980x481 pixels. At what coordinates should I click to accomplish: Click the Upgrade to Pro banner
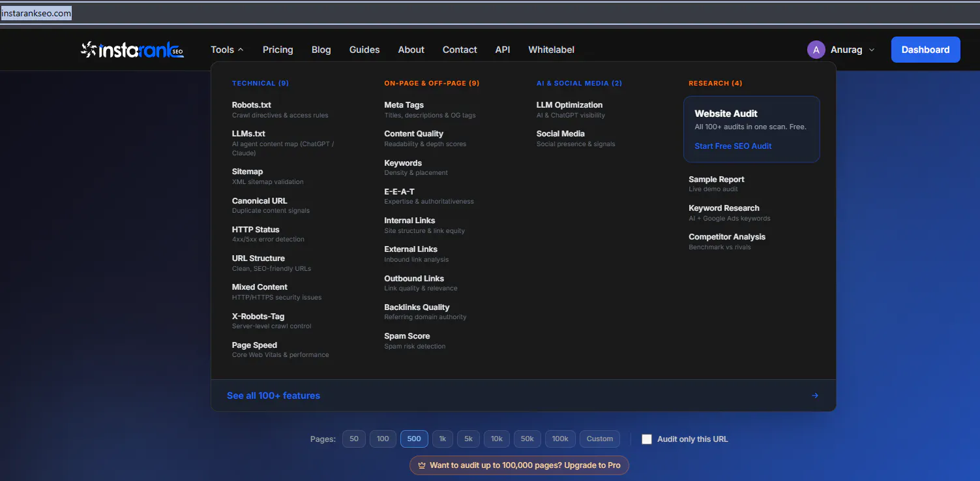(519, 465)
